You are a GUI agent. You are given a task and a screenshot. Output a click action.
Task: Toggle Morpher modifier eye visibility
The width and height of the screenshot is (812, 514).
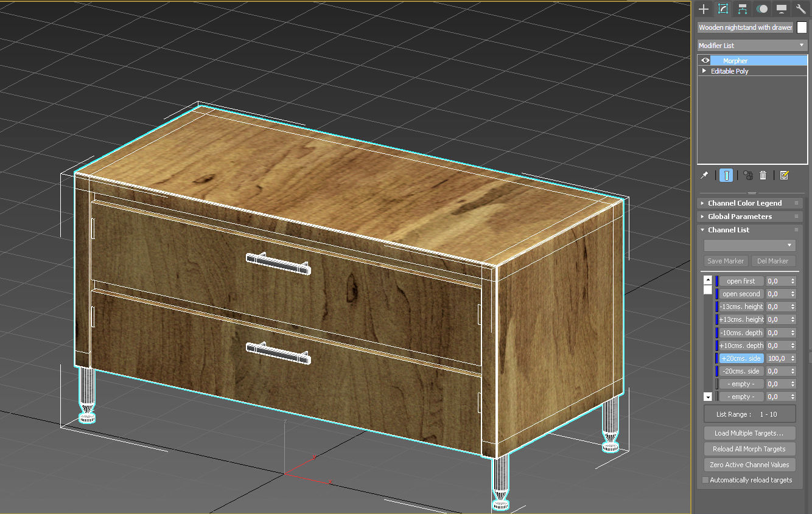(705, 60)
